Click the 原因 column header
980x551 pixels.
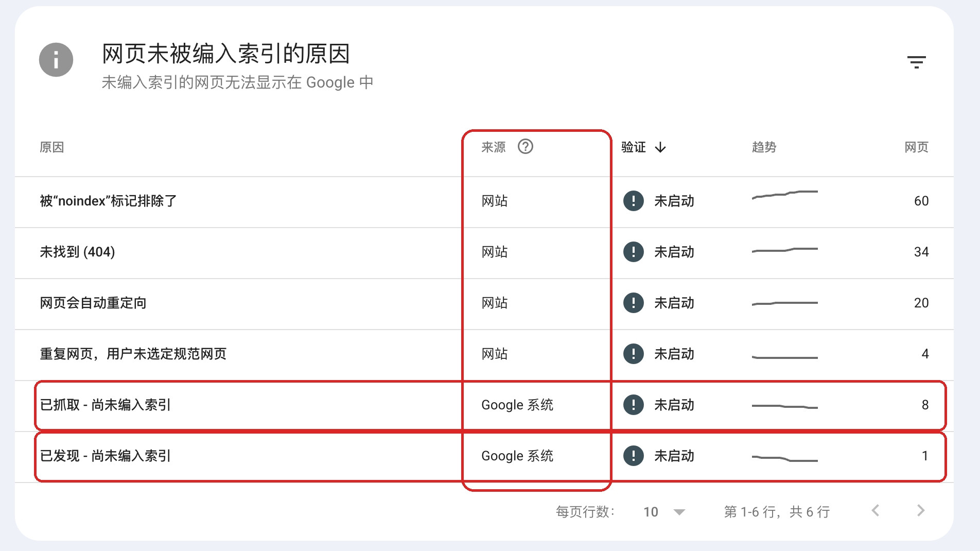point(51,147)
